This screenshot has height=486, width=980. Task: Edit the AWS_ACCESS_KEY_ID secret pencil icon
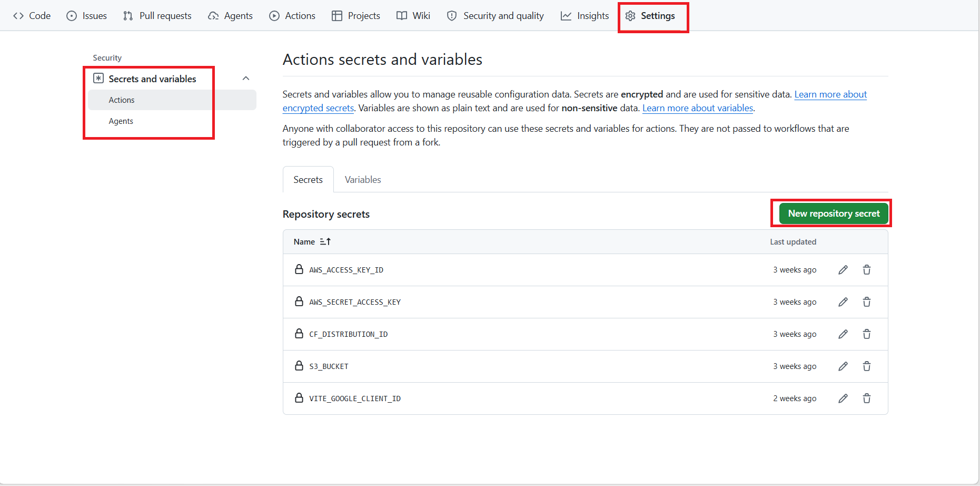click(x=843, y=270)
